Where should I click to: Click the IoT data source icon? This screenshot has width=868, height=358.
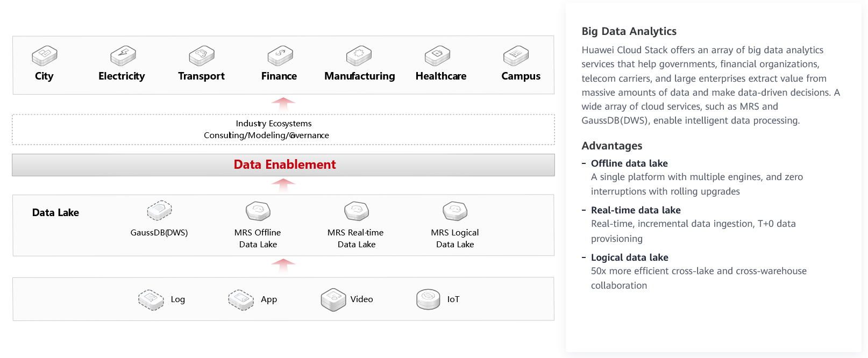click(428, 299)
